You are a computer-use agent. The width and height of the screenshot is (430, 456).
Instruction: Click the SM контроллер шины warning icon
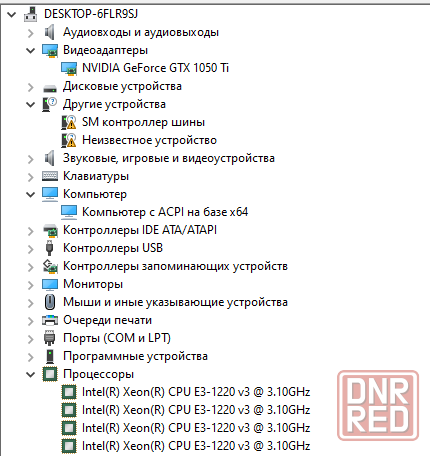pos(69,122)
